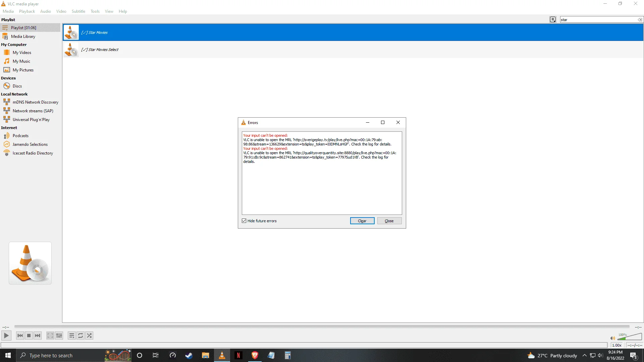Open the Video menu

click(61, 11)
